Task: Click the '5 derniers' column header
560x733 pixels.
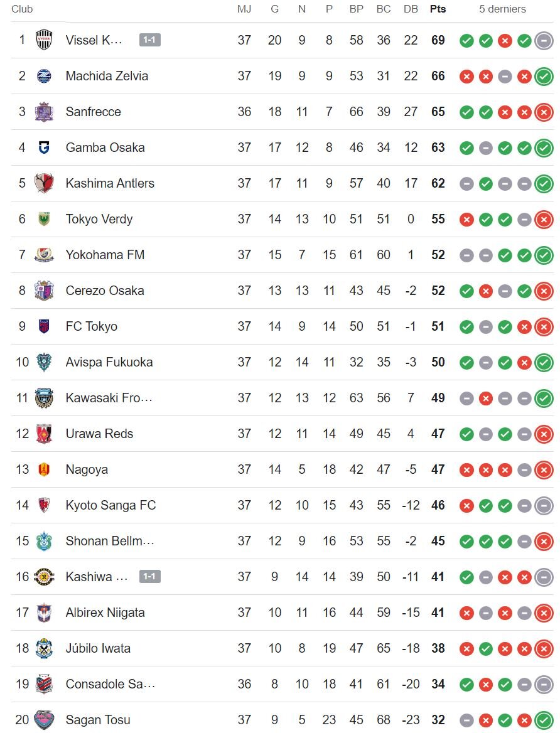Action: click(x=502, y=9)
